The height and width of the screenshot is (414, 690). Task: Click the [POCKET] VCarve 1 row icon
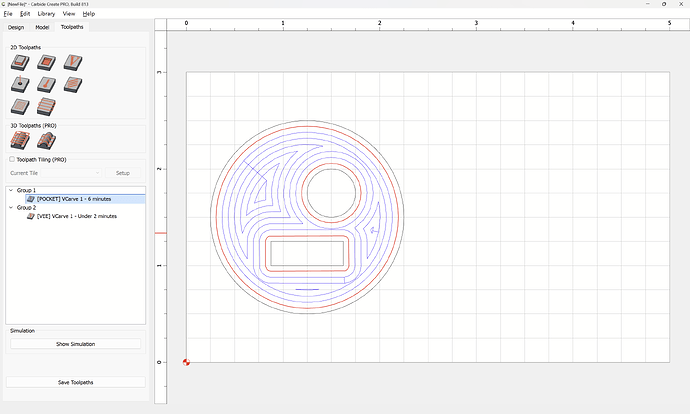point(31,199)
